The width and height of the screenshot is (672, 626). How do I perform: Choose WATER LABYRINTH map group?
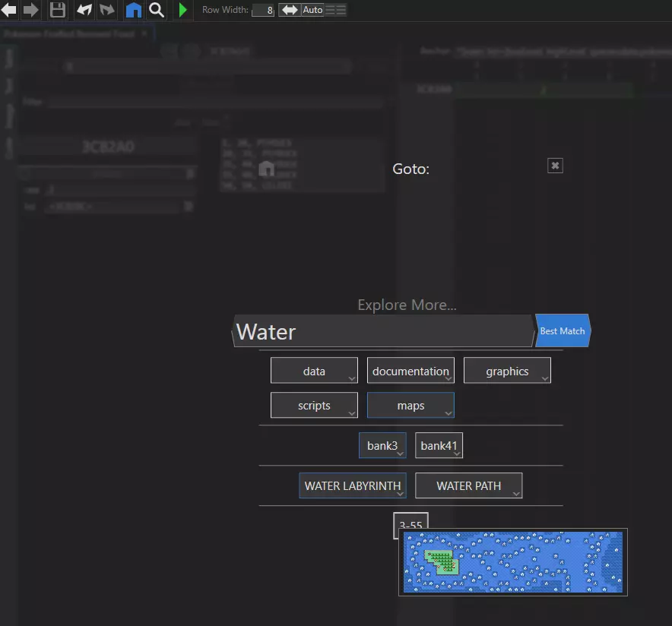352,485
